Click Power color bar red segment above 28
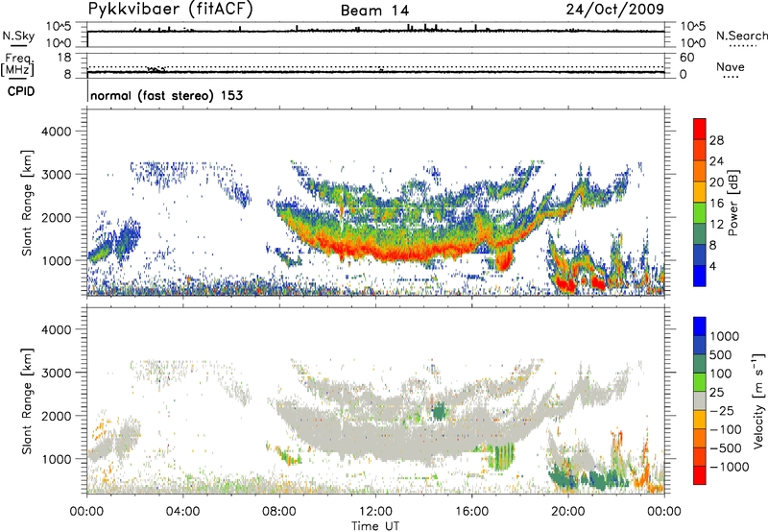Viewport: 768px width, 532px height. click(700, 130)
